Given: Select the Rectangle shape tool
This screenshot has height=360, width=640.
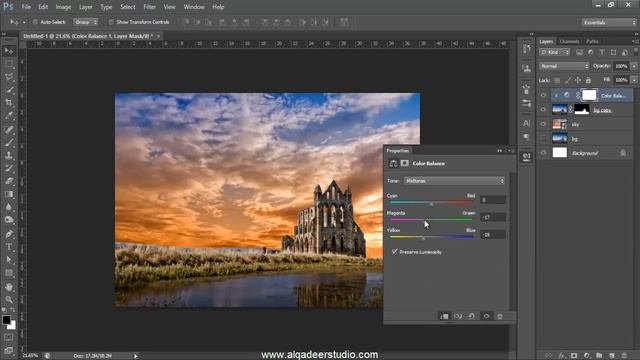Looking at the screenshot, I should point(9,273).
